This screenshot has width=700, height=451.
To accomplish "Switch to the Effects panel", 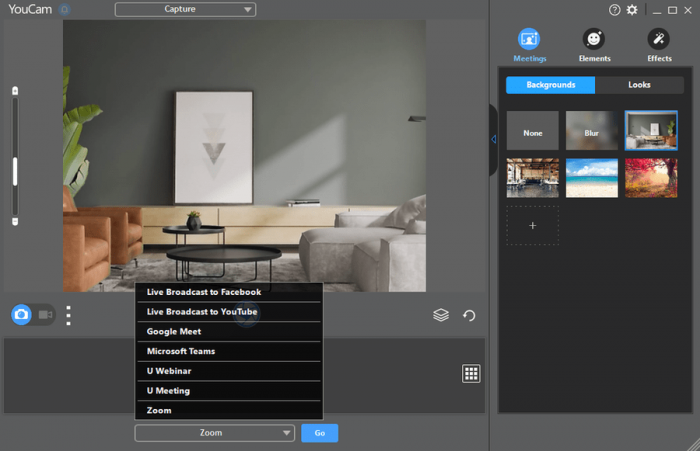I will 659,45.
